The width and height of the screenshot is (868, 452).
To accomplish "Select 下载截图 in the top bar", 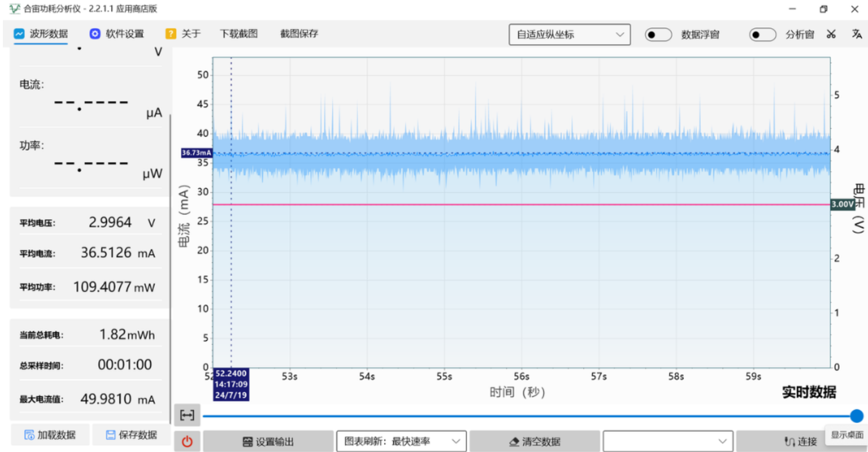I will tap(239, 34).
